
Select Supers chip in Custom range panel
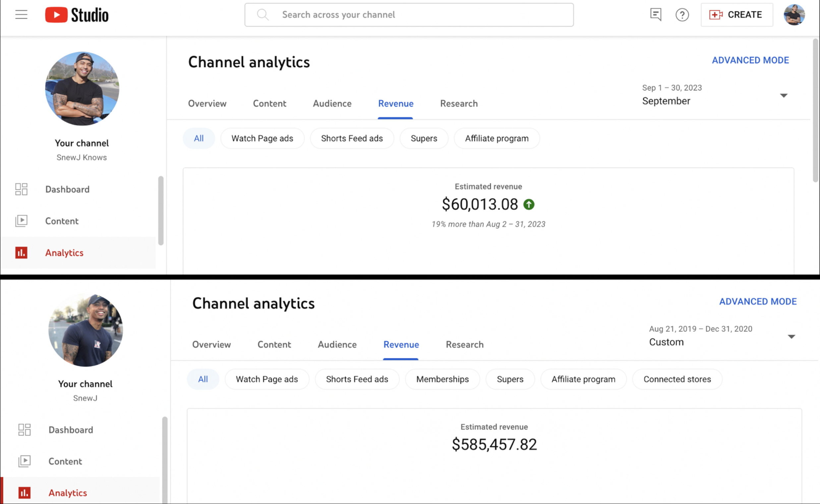coord(510,379)
